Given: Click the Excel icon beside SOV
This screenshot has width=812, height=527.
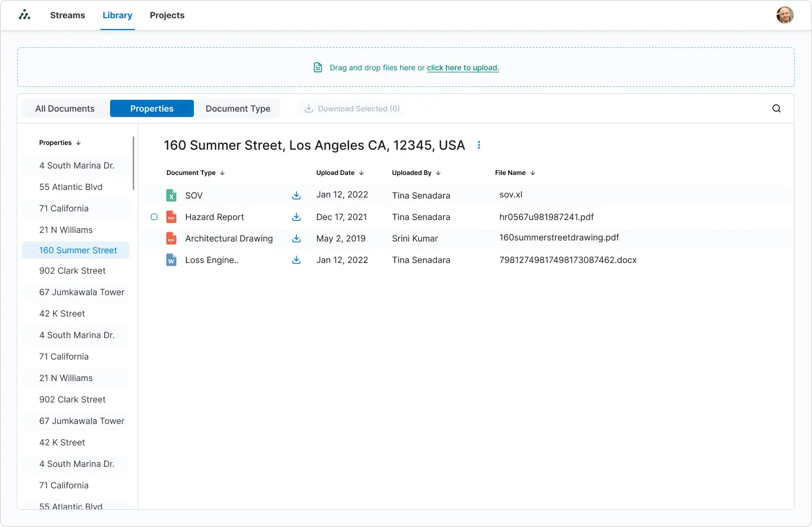Looking at the screenshot, I should 171,195.
